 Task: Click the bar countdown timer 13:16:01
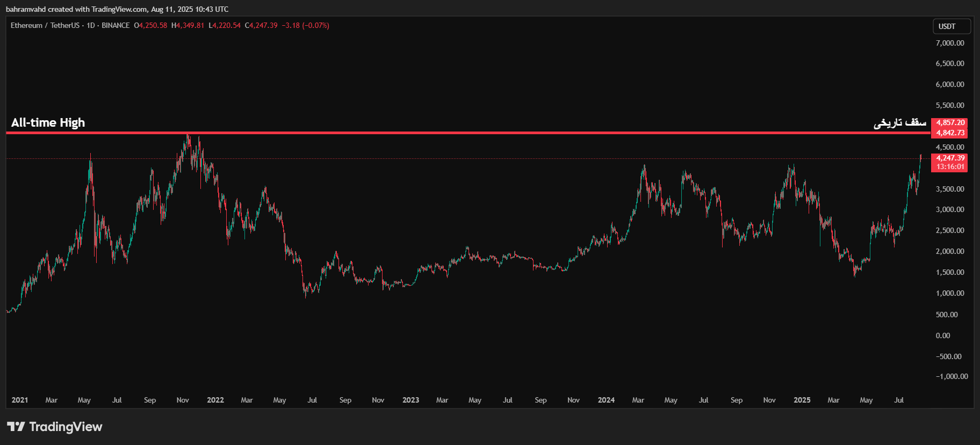point(950,167)
